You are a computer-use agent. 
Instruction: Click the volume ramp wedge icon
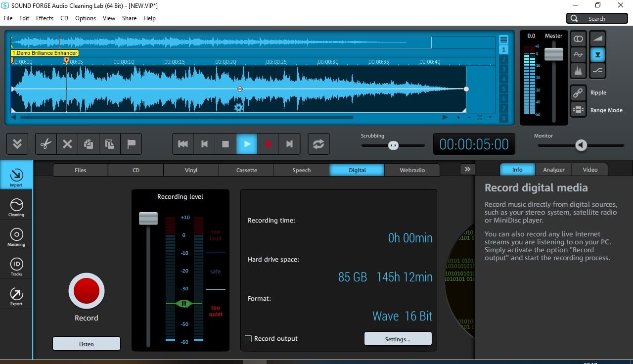598,39
